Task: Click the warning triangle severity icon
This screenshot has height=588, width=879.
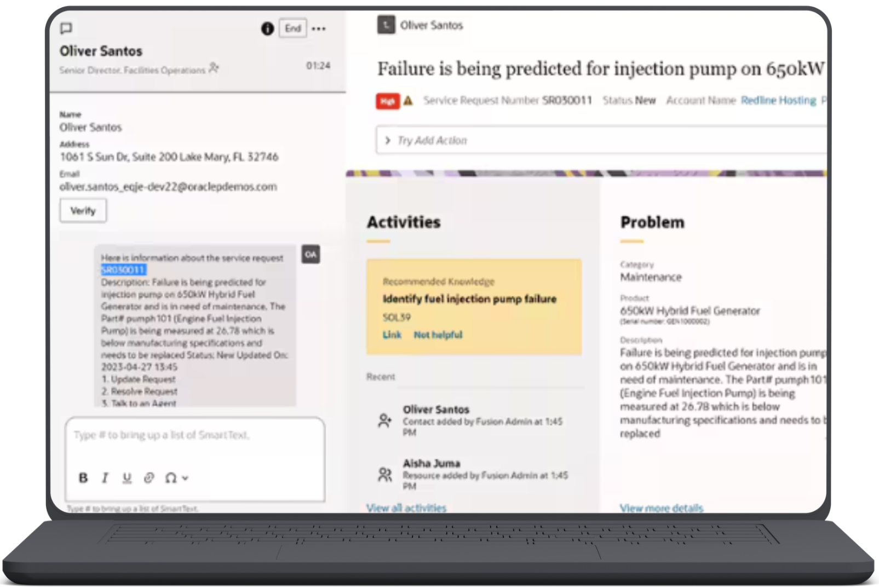Action: (408, 101)
